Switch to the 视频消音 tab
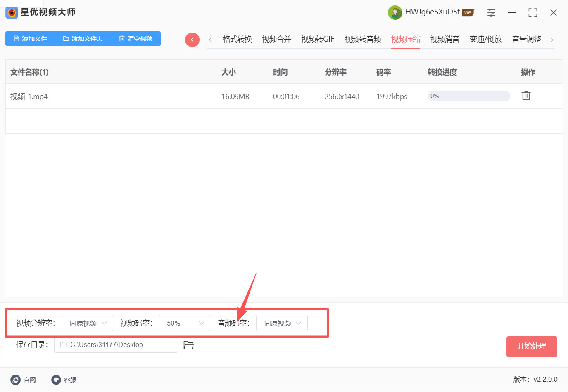The width and height of the screenshot is (568, 392). click(444, 39)
